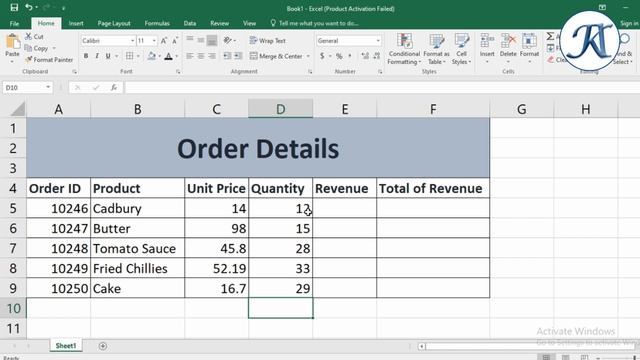Click the Borders icon

tap(129, 56)
